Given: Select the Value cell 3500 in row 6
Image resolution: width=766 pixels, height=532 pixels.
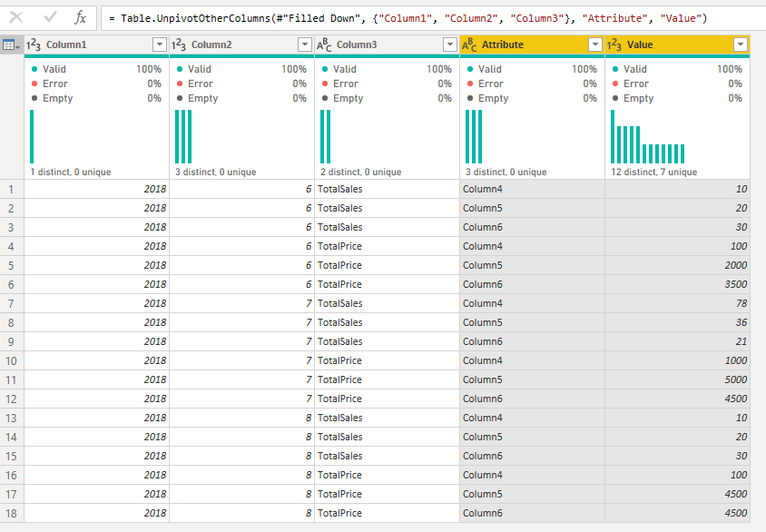Looking at the screenshot, I should click(677, 284).
